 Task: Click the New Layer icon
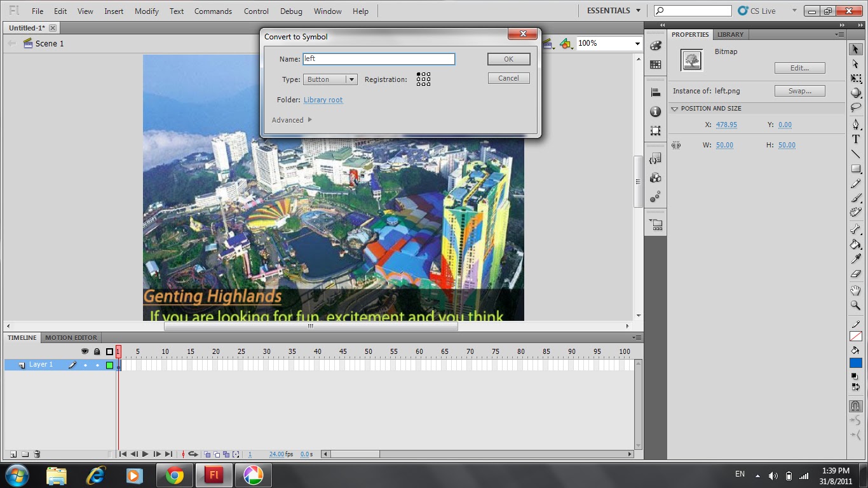point(13,454)
